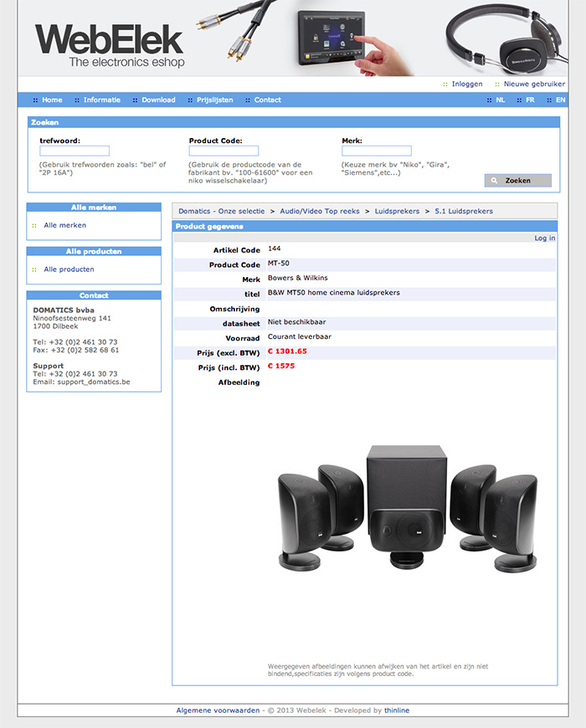
Task: Click the Inloggen link
Action: 467,84
